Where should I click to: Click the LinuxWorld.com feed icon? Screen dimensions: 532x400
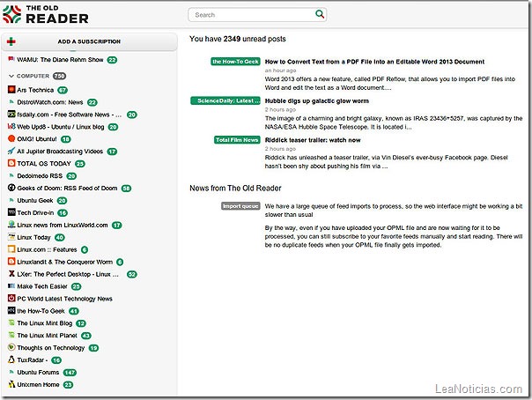pos(11,225)
